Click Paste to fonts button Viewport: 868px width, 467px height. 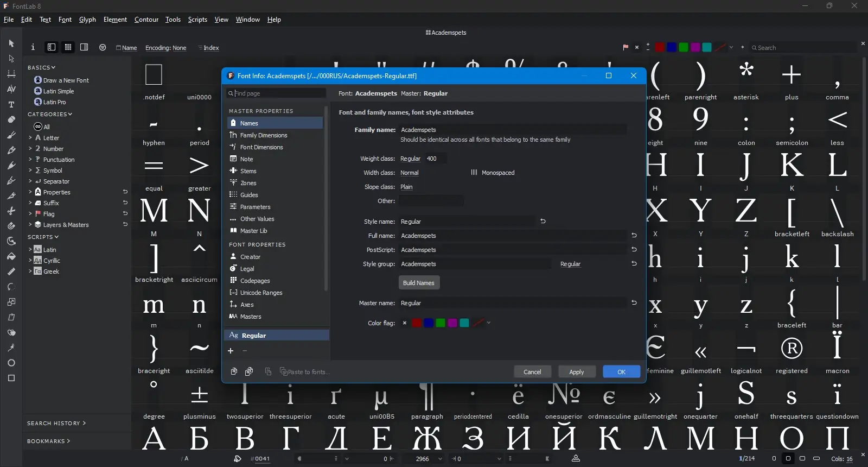304,372
